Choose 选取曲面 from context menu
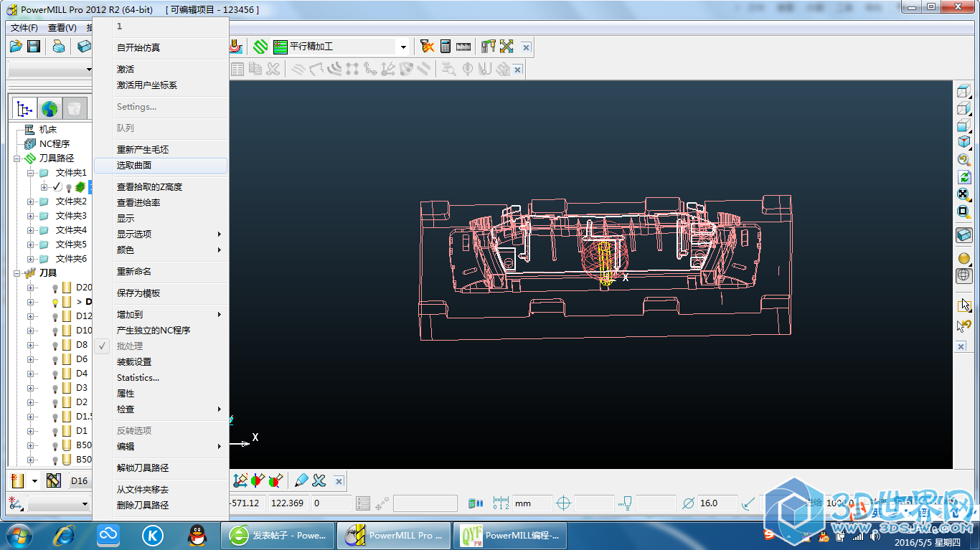Screen dimensions: 980x550 pos(161,166)
